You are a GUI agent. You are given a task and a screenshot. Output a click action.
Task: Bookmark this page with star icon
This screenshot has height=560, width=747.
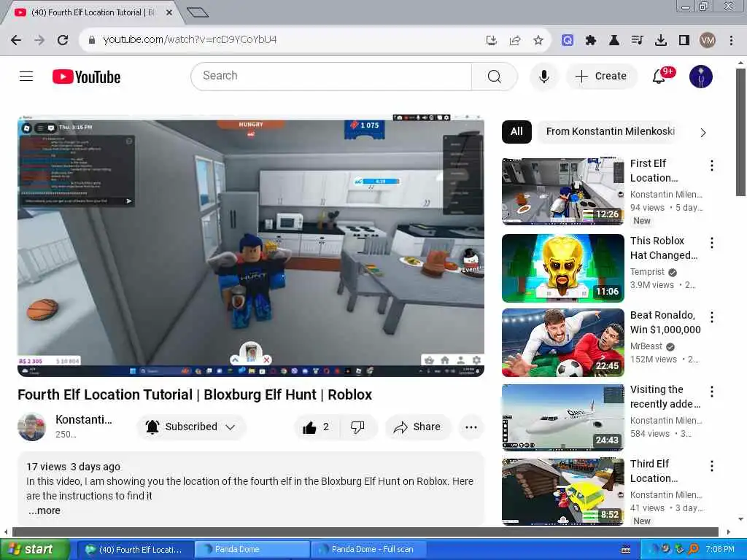[x=538, y=41]
